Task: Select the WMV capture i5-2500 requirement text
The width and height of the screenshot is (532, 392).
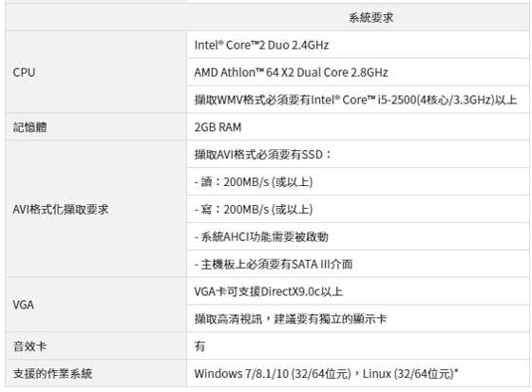Action: 355,100
